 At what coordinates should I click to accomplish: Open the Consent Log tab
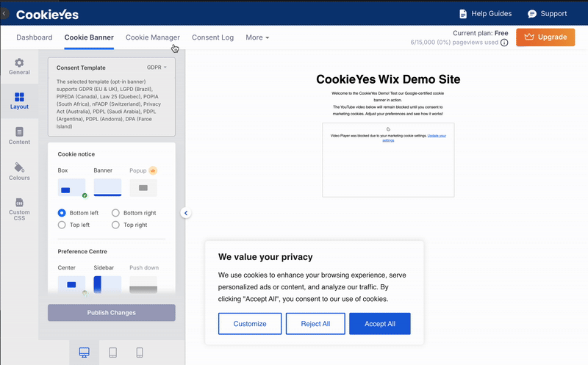(212, 37)
